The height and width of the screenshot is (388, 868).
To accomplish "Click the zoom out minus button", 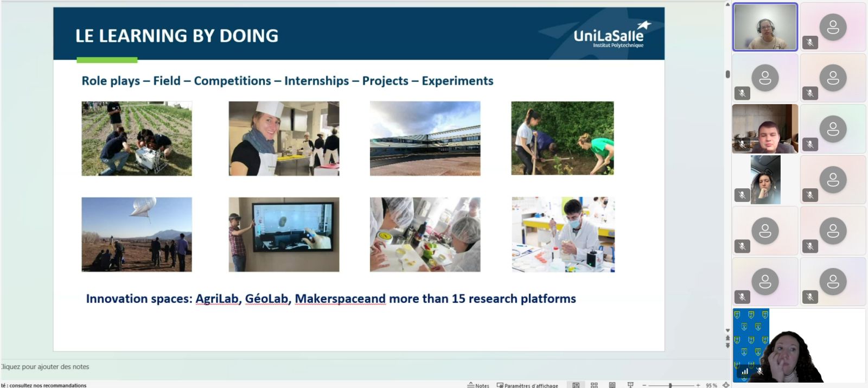I will tap(644, 385).
